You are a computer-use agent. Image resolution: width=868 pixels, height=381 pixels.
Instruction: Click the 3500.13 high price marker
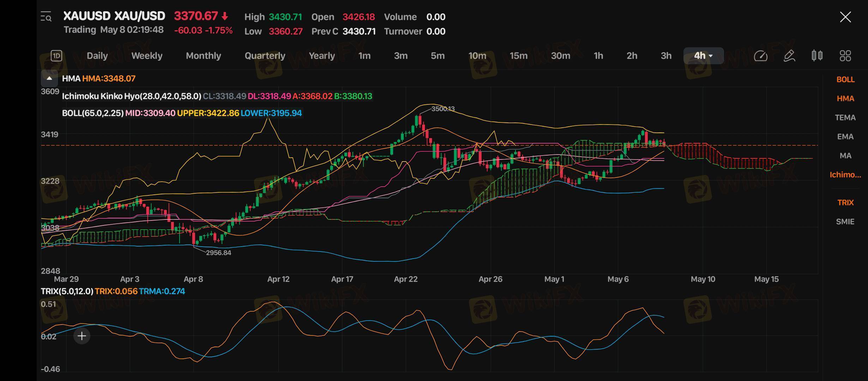tap(443, 109)
